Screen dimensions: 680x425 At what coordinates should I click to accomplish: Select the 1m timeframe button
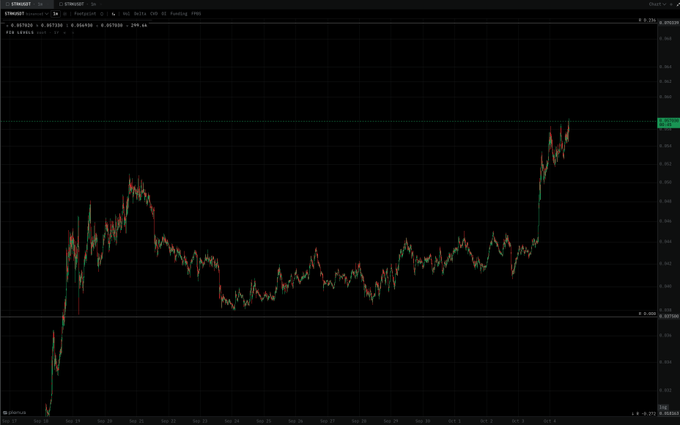(x=56, y=14)
